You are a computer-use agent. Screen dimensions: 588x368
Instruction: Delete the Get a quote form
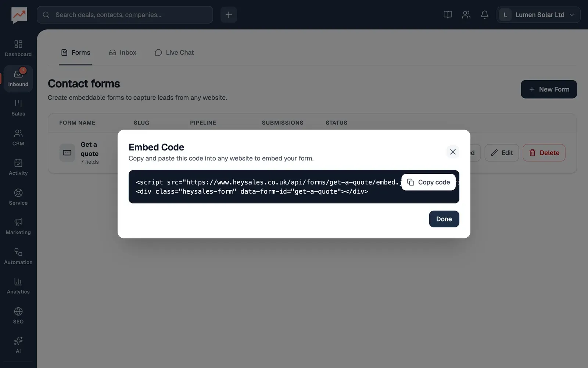[x=544, y=153]
